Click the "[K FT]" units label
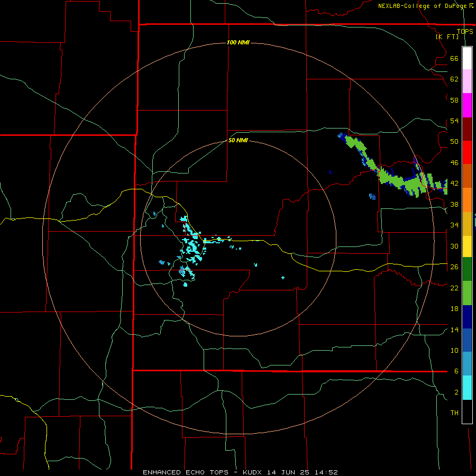This screenshot has width=476, height=476. point(447,36)
